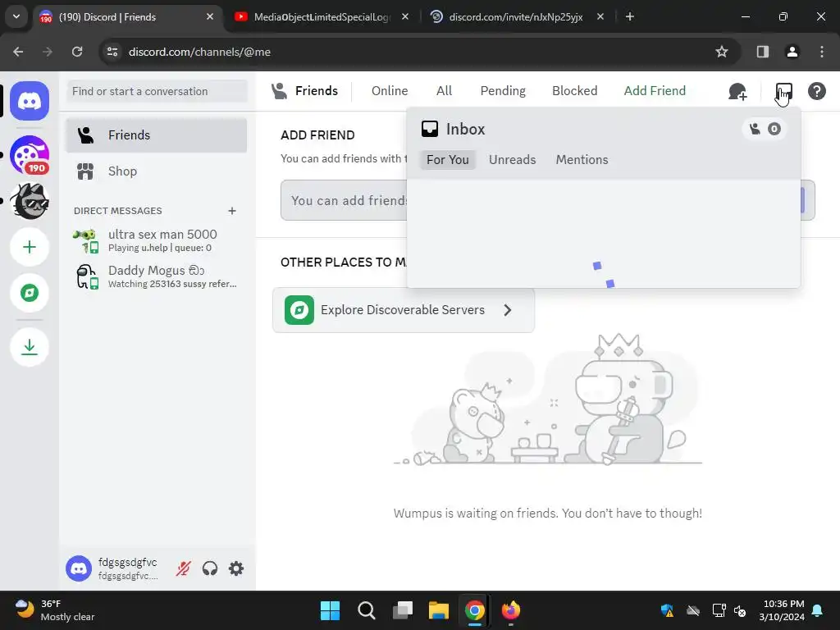Select Unreads tab in Inbox
Viewport: 840px width, 630px height.
[x=512, y=160]
